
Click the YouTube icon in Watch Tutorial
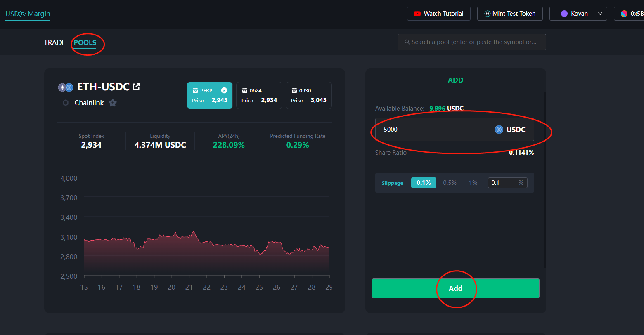coord(417,14)
